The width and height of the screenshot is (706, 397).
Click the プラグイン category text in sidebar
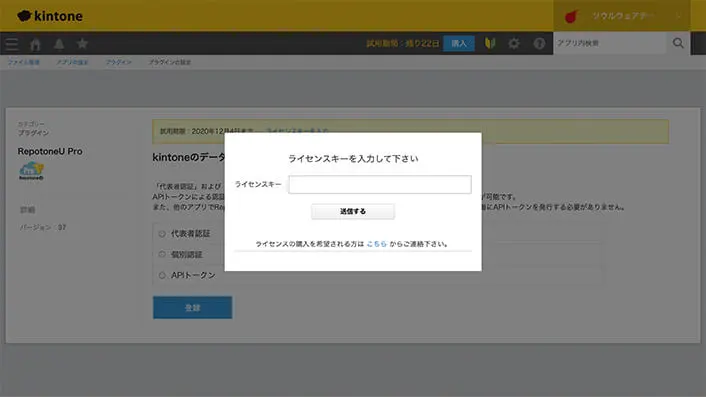point(33,133)
